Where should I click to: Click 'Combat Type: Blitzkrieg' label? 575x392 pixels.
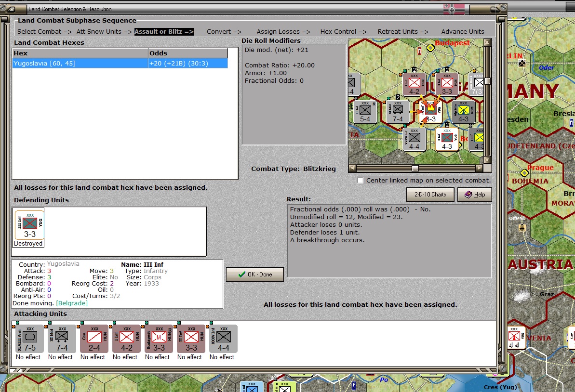294,169
